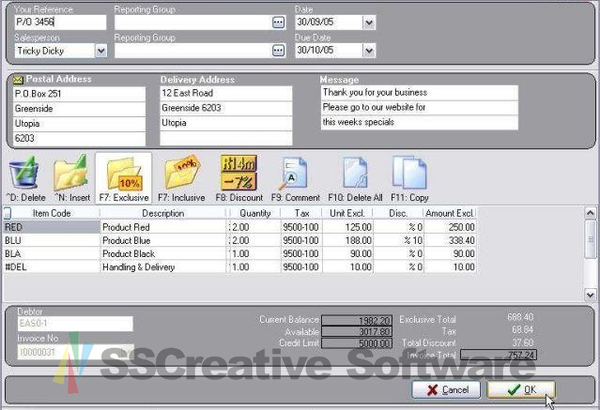Click the ^D: Delete trash icon

tap(24, 172)
